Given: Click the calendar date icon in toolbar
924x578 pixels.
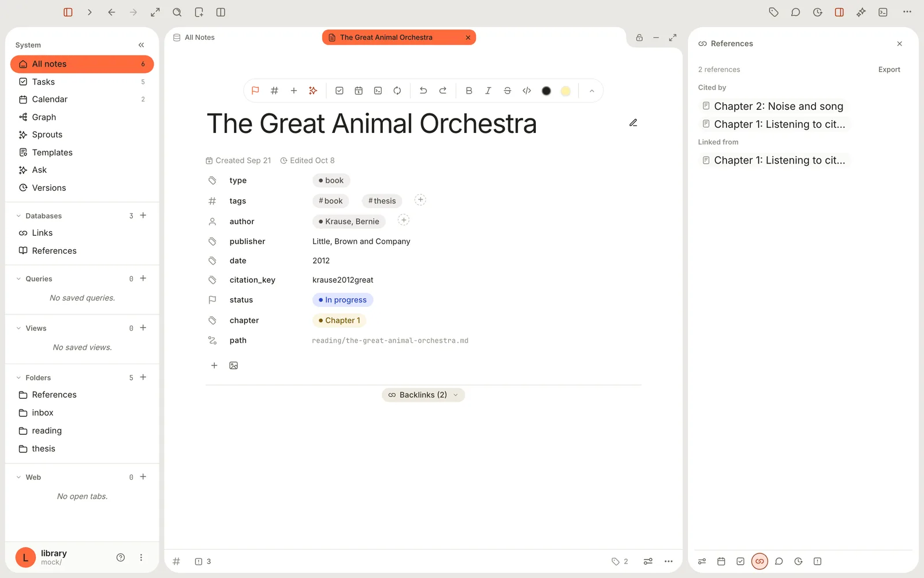Looking at the screenshot, I should tap(359, 91).
